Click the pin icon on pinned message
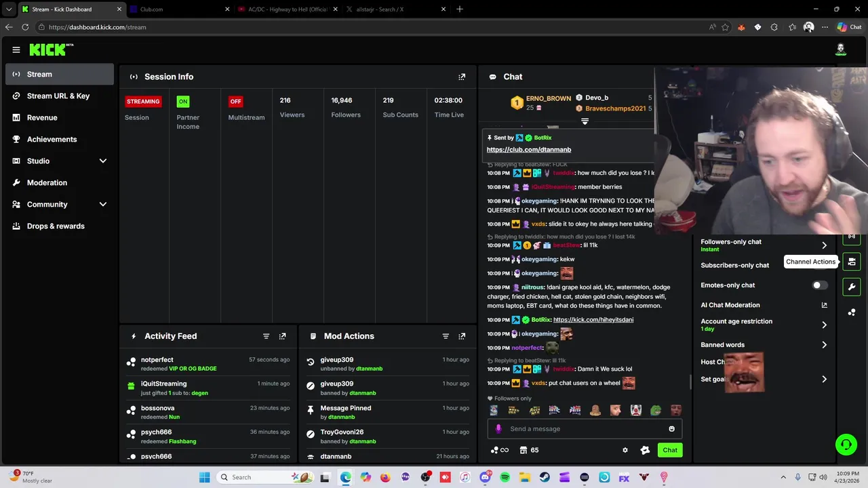868x488 pixels. [489, 138]
